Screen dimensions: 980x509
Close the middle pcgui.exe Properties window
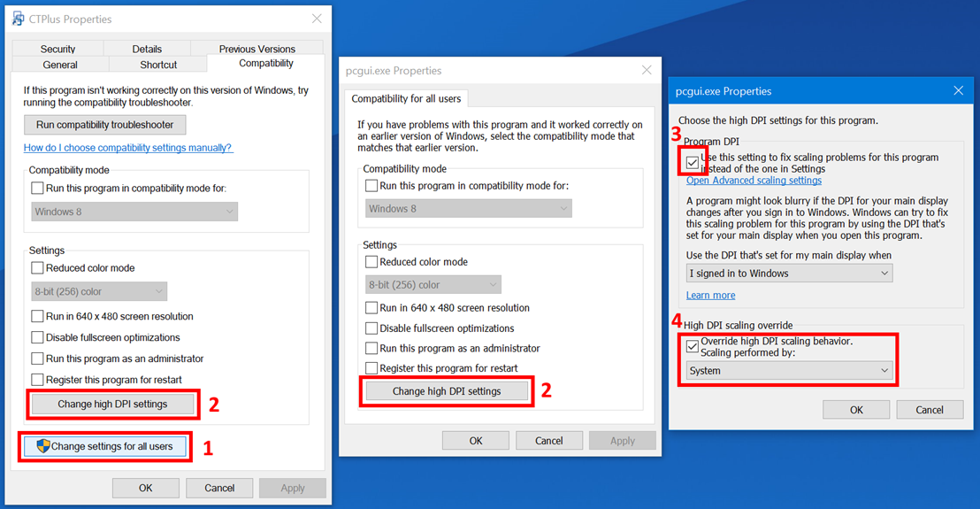pos(647,70)
